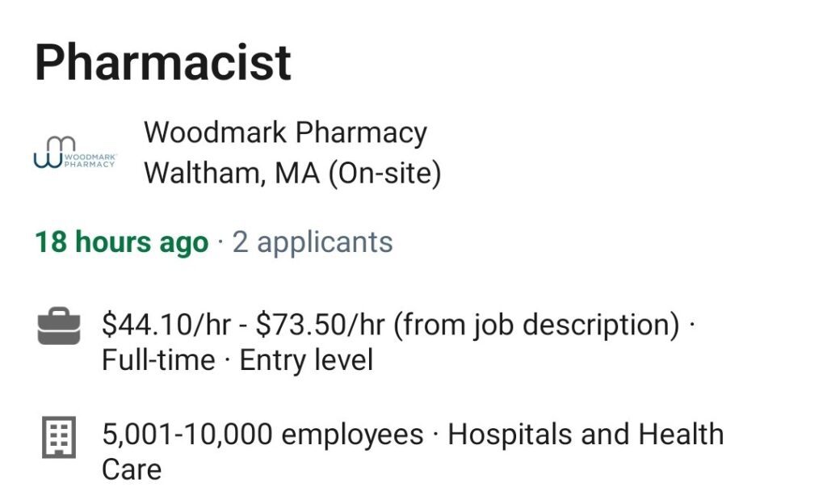This screenshot has width=827, height=504.
Task: Select the Waltham, MA location text
Action: tap(232, 173)
